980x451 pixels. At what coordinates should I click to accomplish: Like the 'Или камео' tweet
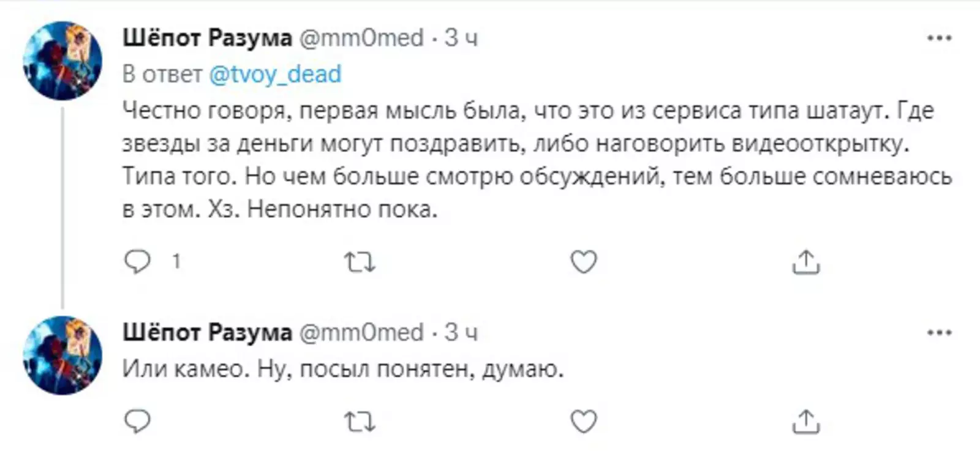point(583,422)
